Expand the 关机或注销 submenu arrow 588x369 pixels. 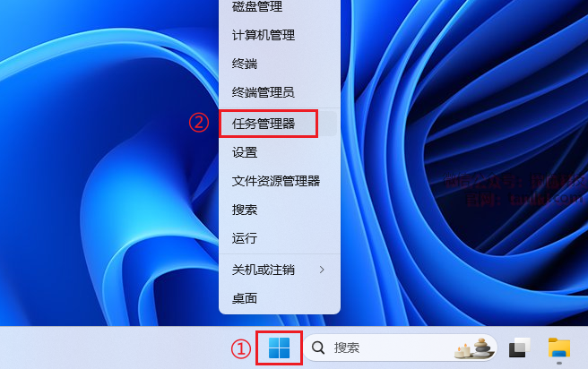point(322,270)
